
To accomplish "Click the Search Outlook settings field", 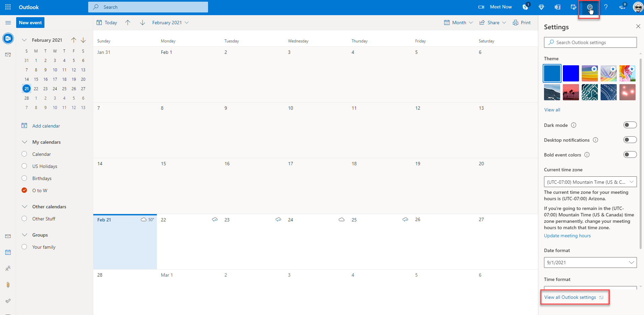I will point(590,42).
